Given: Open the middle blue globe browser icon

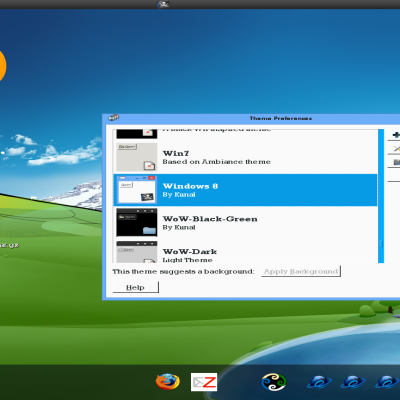Looking at the screenshot, I should click(353, 382).
